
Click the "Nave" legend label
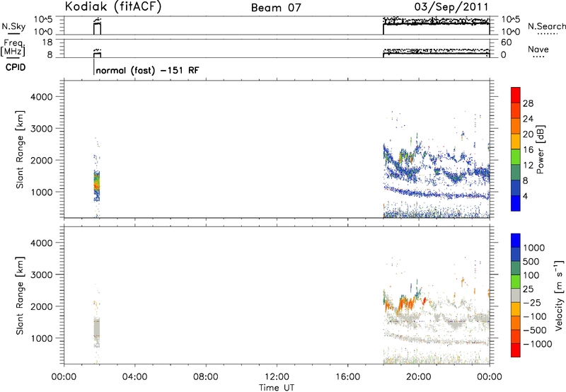[x=538, y=49]
